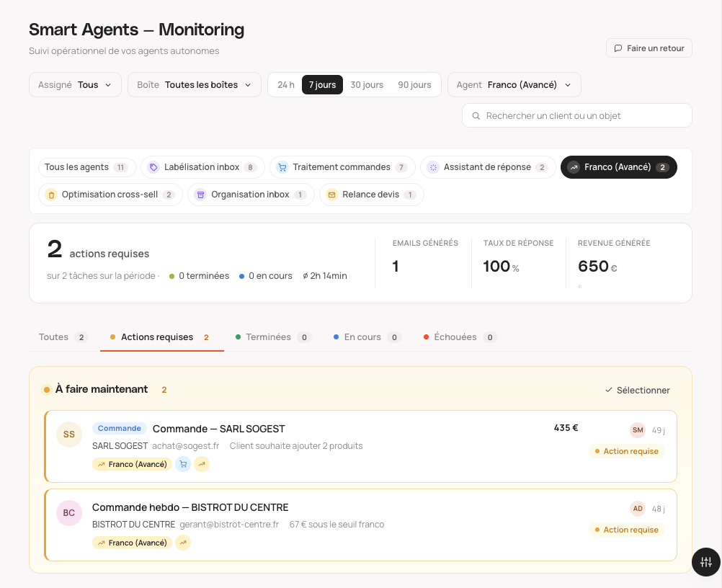Filter by Assistant de réponse agent
This screenshot has width=722, height=588.
488,167
